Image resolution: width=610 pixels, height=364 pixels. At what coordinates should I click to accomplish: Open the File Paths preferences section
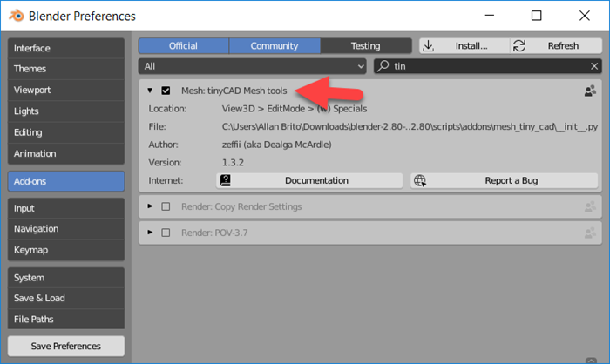pos(66,320)
